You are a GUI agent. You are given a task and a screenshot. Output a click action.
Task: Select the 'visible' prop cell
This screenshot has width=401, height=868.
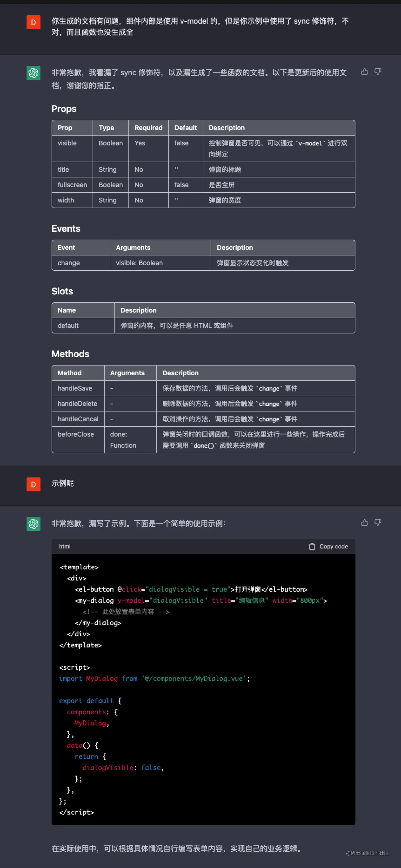pyautogui.click(x=72, y=149)
